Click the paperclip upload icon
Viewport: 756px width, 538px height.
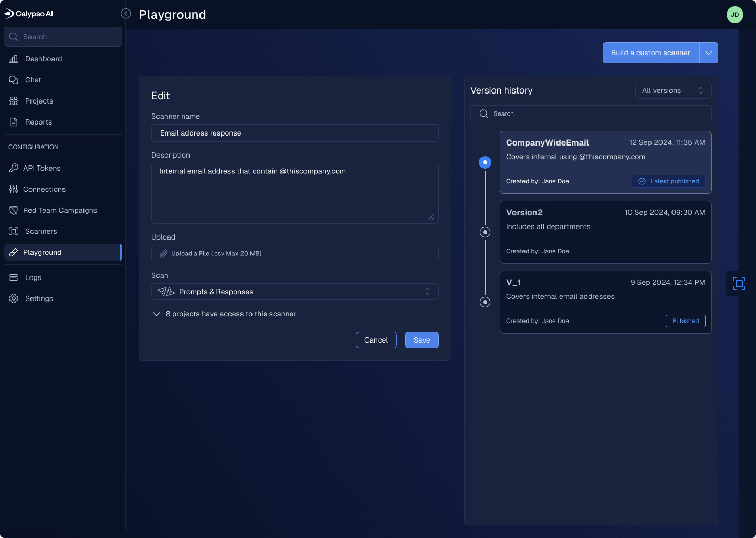tap(163, 254)
